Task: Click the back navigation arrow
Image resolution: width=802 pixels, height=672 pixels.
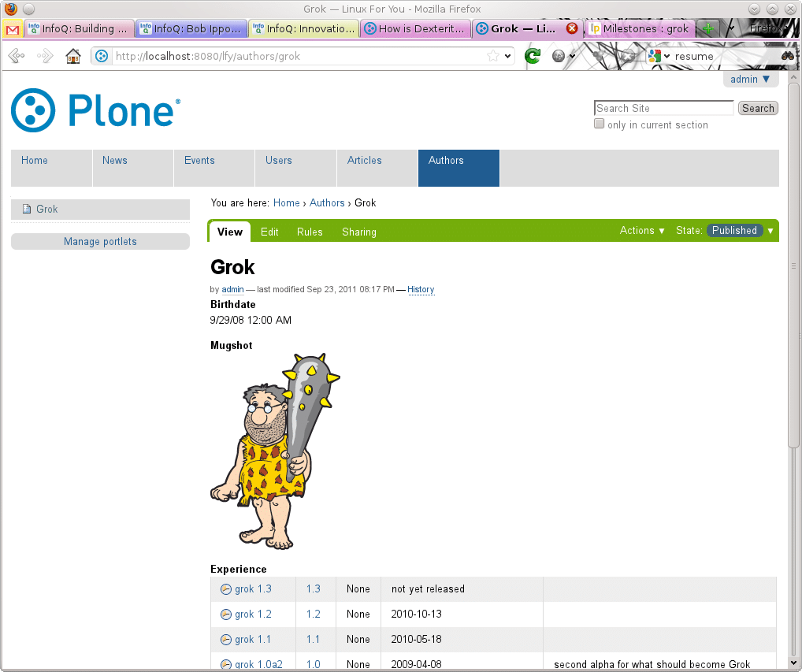Action: (x=17, y=56)
